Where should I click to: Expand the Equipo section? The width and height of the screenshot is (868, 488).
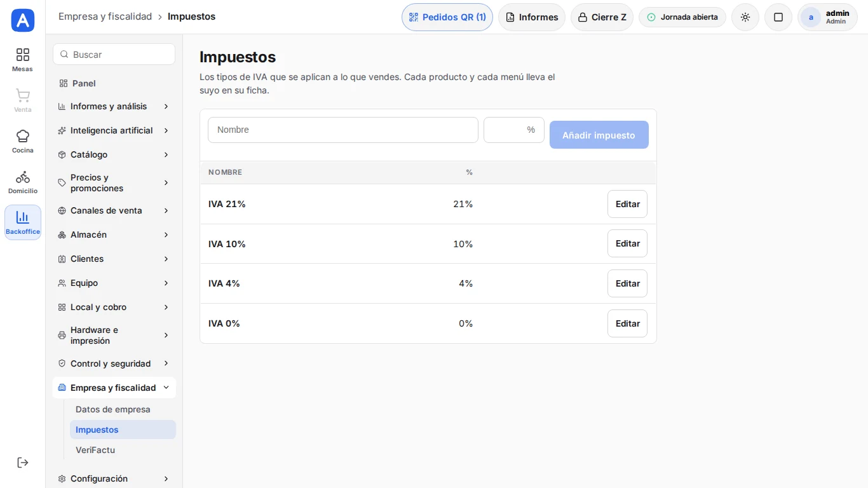pyautogui.click(x=114, y=283)
